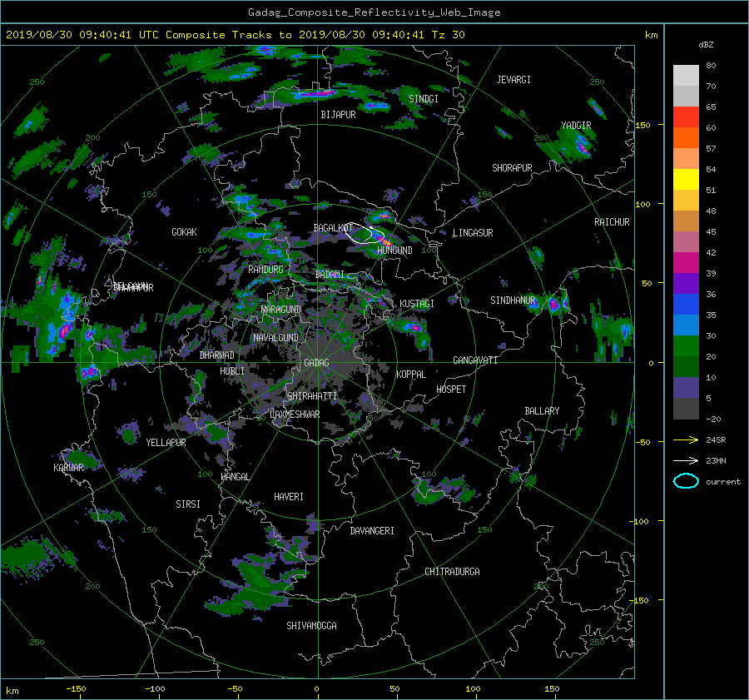Select the green 30 dBZ color swatch

(x=686, y=345)
